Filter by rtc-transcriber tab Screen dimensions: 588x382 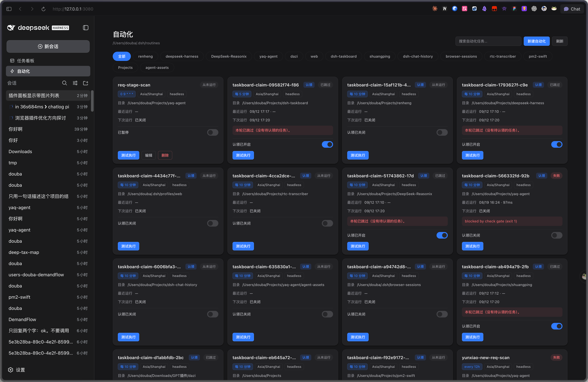point(502,56)
